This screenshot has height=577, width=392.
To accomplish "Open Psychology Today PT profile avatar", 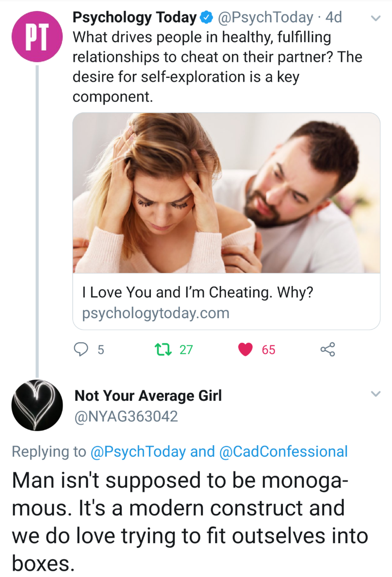I will (x=37, y=37).
